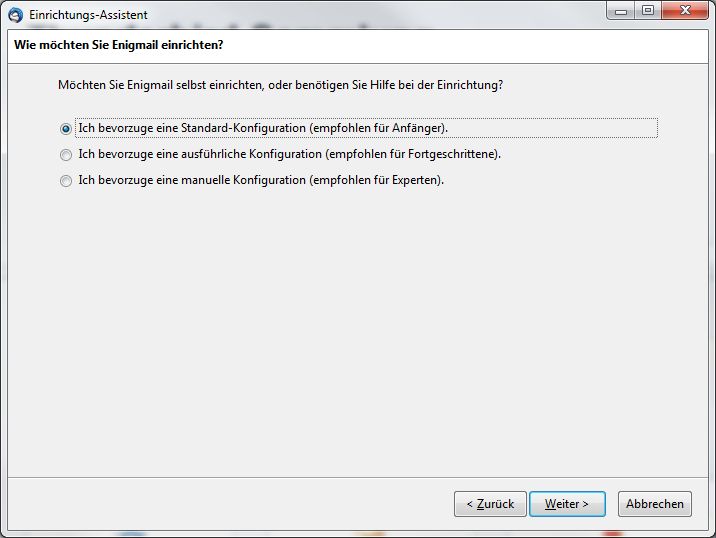Click the Thunderbird icon in the title bar

pos(15,14)
